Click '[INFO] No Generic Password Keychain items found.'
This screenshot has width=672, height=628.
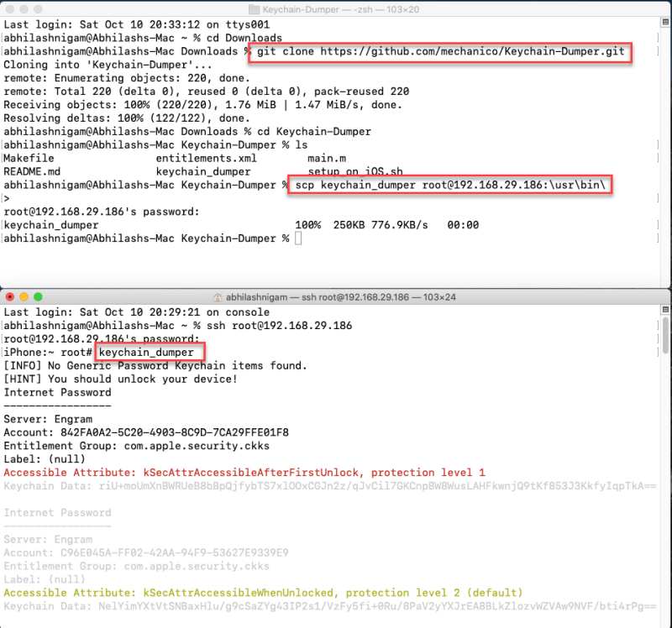coord(155,365)
